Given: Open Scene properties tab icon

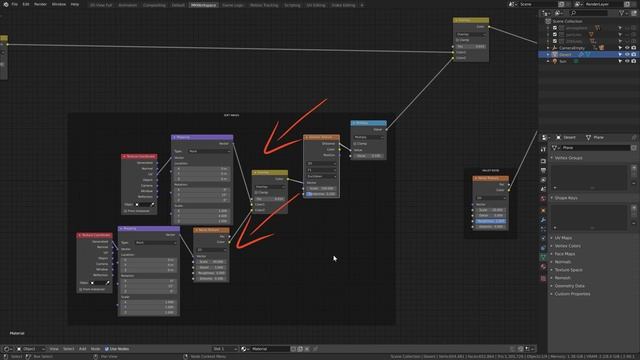Looking at the screenshot, I should point(543,189).
